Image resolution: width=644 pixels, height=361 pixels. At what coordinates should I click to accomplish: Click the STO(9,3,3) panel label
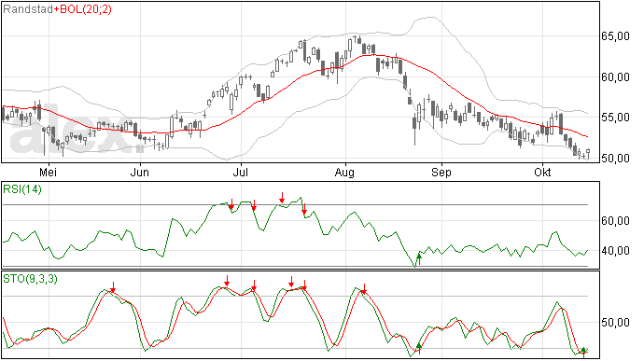pyautogui.click(x=31, y=279)
